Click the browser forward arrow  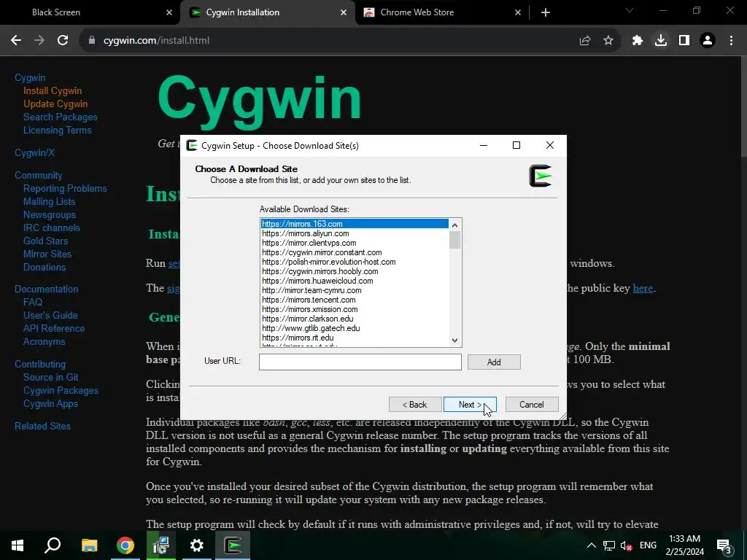(x=39, y=41)
